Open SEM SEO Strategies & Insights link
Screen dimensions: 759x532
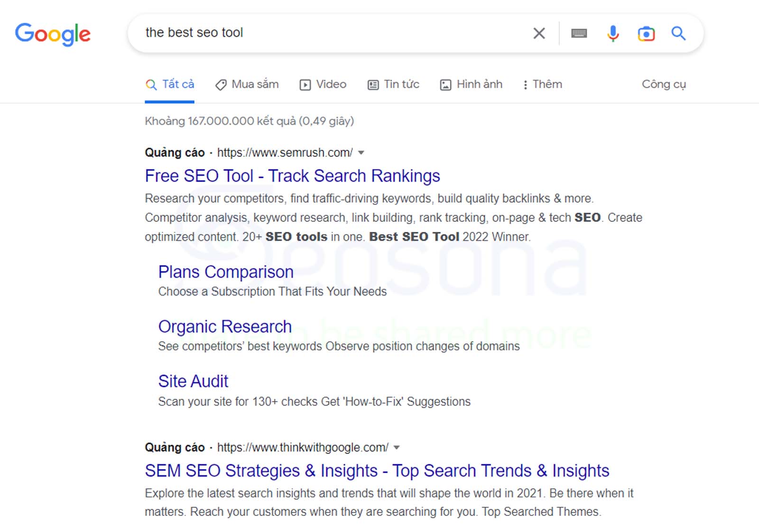point(377,471)
